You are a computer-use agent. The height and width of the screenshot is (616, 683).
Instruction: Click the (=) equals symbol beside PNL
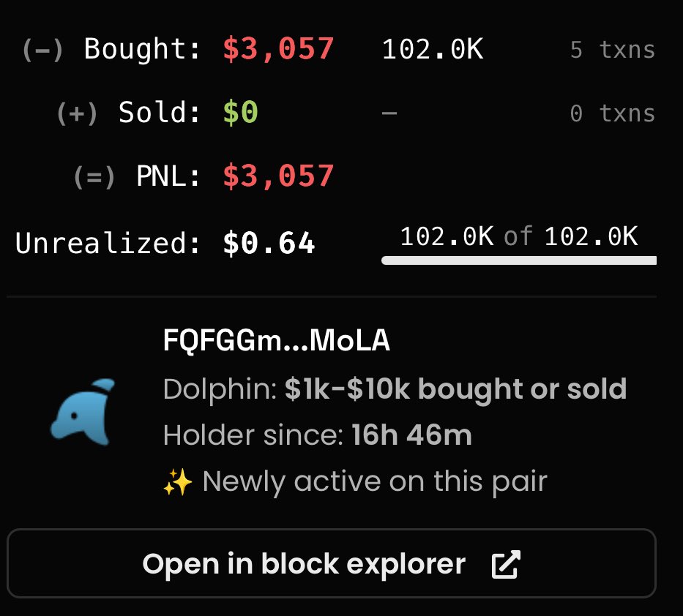[x=94, y=178]
